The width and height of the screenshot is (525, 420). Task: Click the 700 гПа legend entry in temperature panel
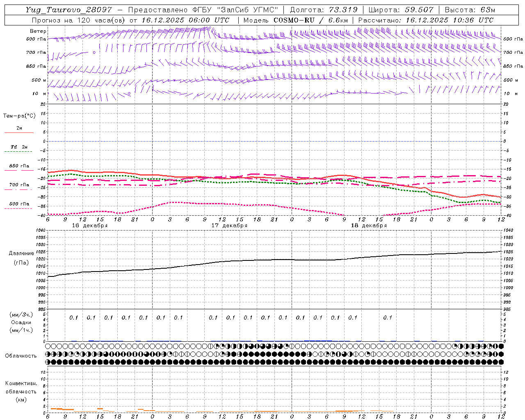pos(19,185)
